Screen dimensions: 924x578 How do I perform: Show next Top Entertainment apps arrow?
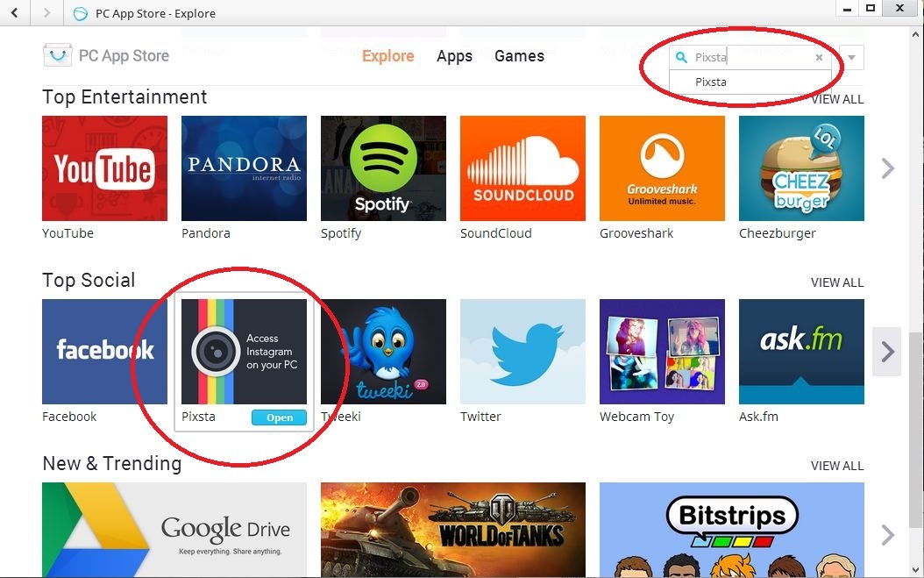pyautogui.click(x=887, y=168)
